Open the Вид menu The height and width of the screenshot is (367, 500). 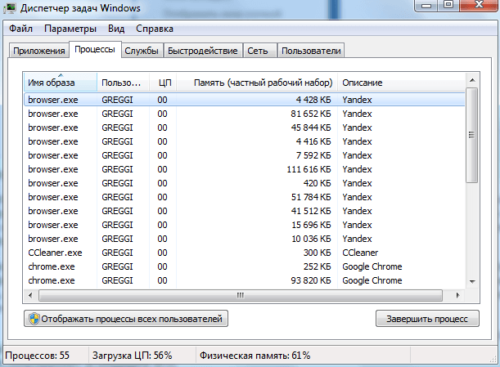point(116,28)
